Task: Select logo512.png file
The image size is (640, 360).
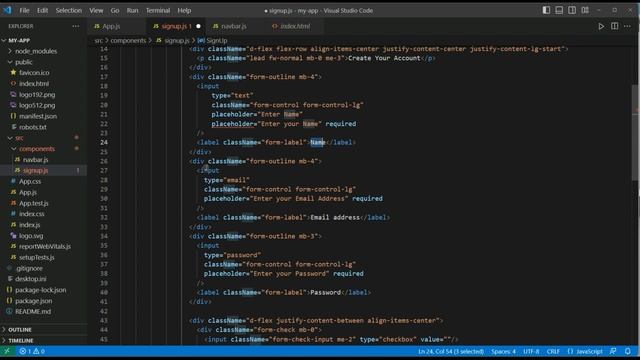Action: point(37,105)
